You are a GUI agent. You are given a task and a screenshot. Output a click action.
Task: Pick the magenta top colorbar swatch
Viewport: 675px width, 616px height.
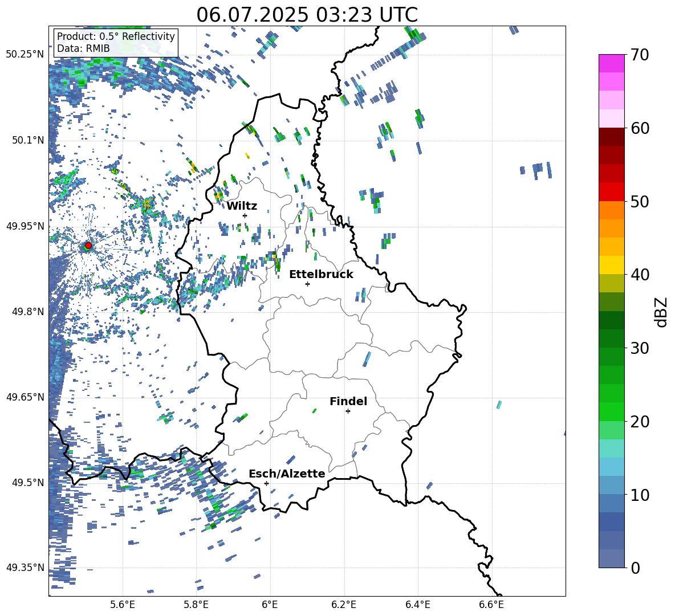click(611, 63)
